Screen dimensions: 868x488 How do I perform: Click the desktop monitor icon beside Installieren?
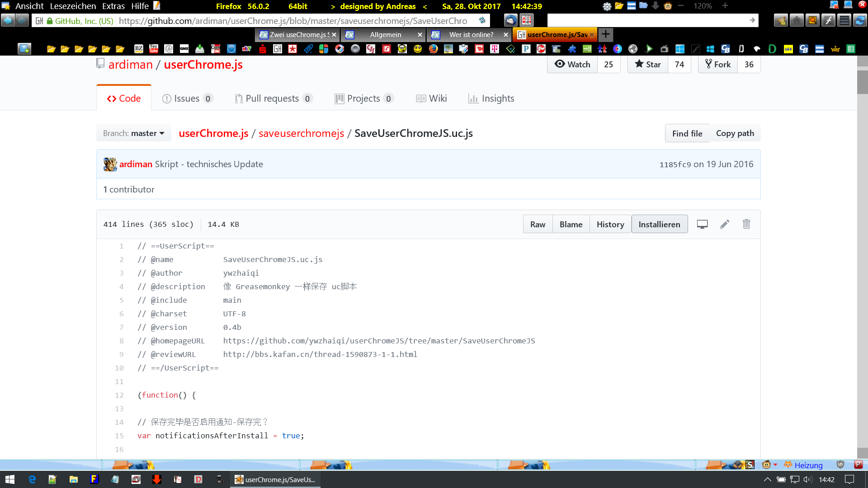[702, 224]
